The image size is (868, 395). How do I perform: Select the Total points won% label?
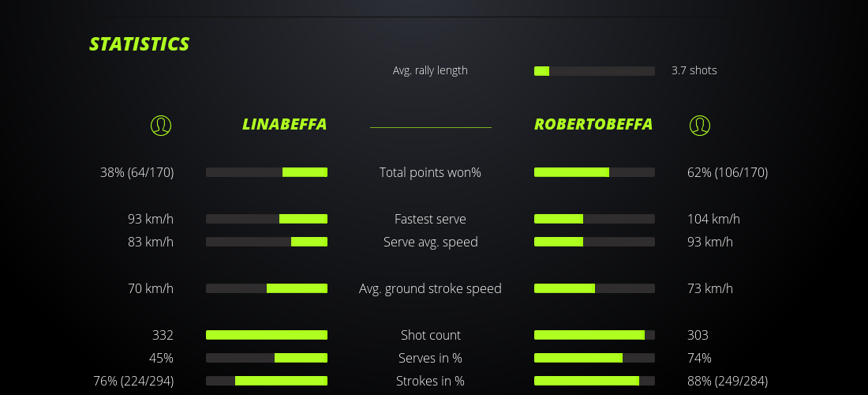(430, 172)
